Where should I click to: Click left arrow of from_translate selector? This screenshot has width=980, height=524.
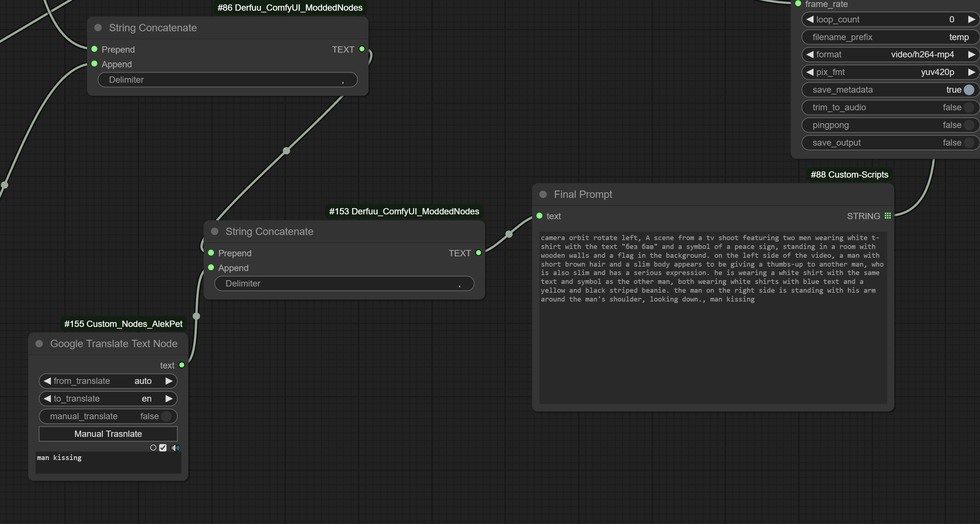pyautogui.click(x=47, y=381)
